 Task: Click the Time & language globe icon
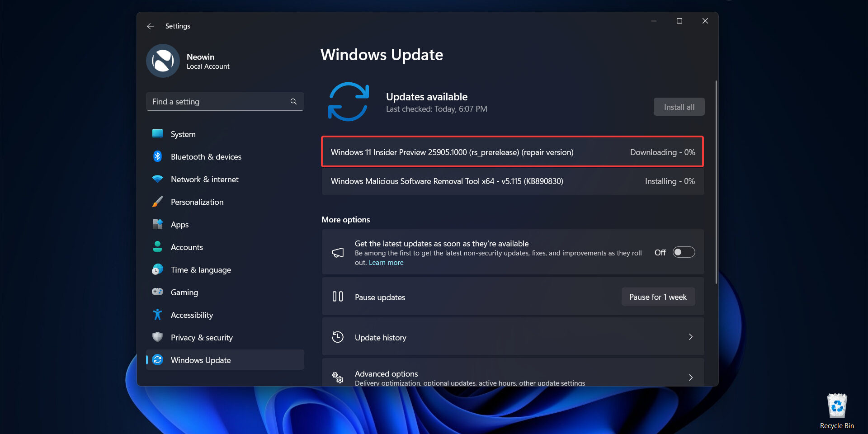(157, 269)
